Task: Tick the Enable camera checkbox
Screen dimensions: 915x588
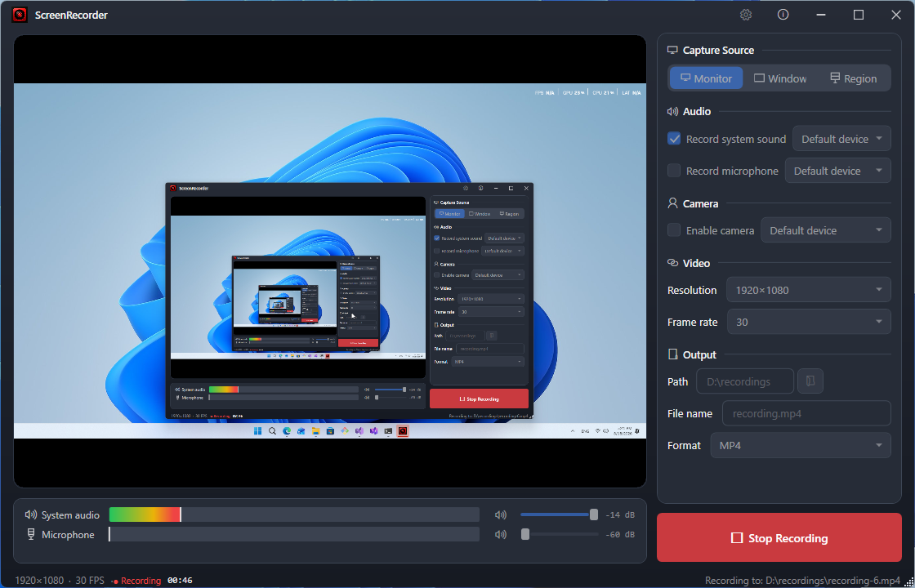Action: (x=674, y=229)
